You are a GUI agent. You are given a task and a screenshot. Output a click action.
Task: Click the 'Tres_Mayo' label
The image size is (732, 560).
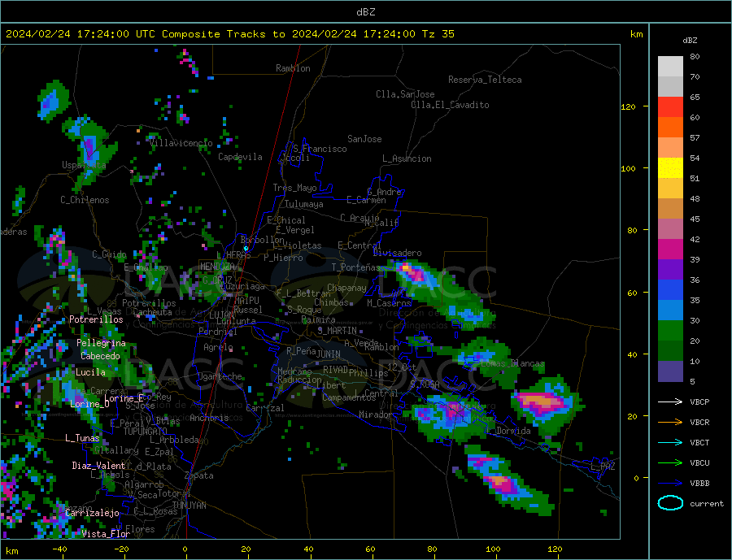(295, 188)
